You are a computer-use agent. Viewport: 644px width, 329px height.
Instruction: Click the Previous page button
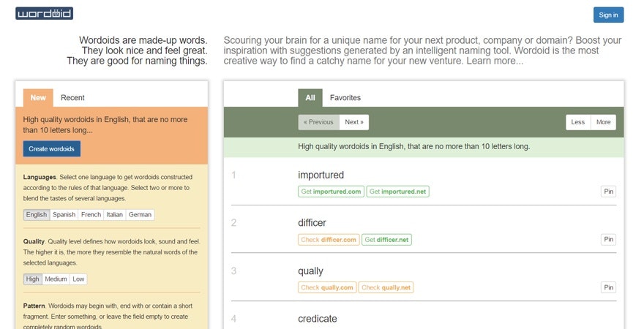pos(318,122)
